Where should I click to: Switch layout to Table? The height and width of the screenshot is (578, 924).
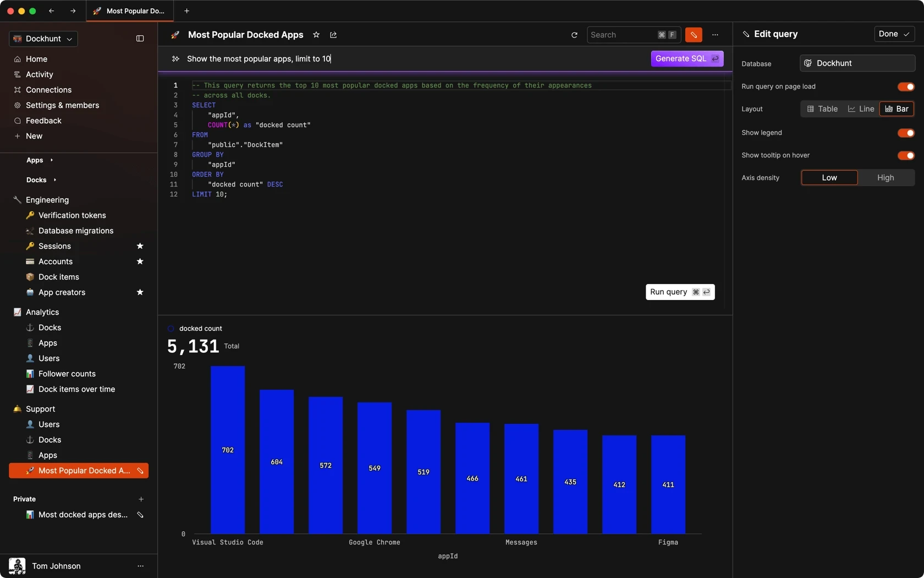pyautogui.click(x=822, y=109)
